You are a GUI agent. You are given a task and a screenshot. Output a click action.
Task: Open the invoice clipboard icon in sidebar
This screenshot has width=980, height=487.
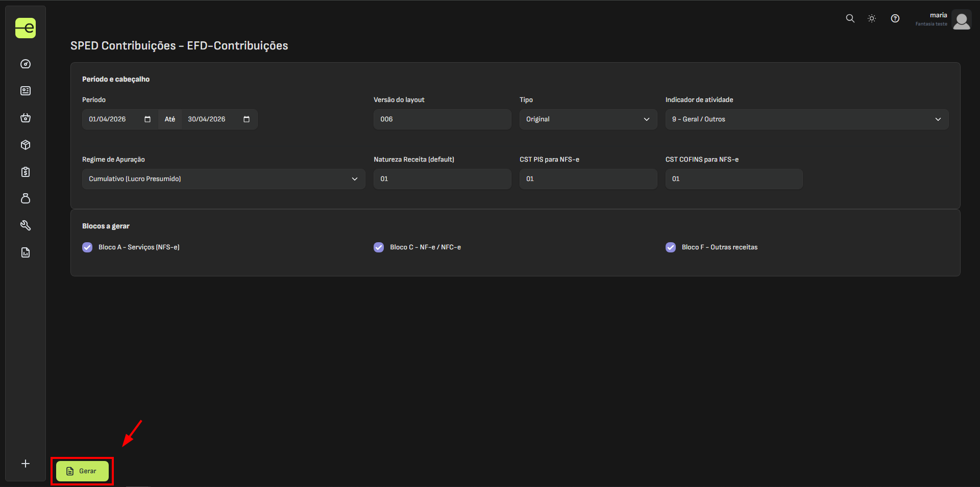(26, 172)
